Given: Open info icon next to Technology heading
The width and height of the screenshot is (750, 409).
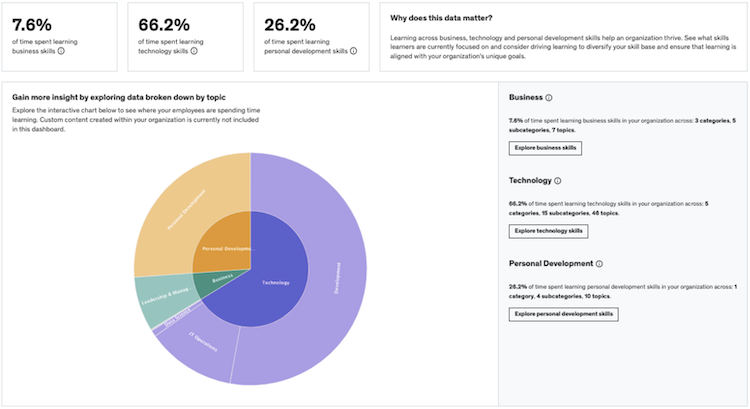Looking at the screenshot, I should (x=557, y=181).
